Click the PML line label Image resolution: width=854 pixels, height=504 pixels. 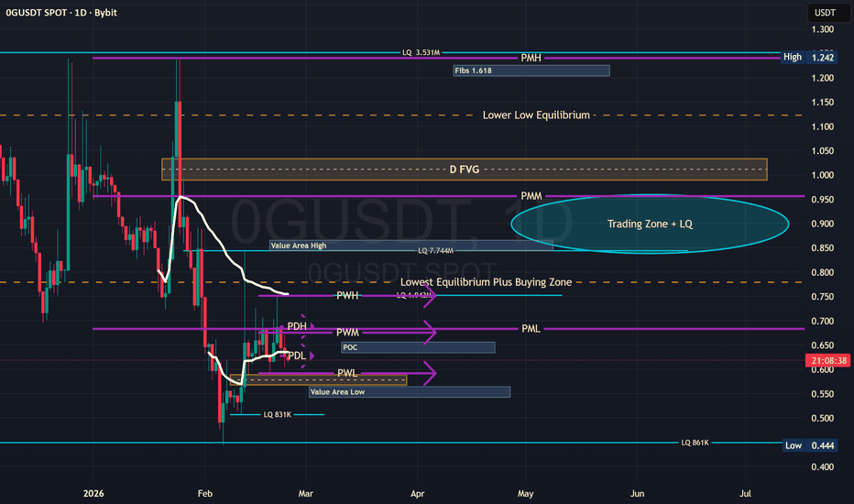[x=531, y=329]
